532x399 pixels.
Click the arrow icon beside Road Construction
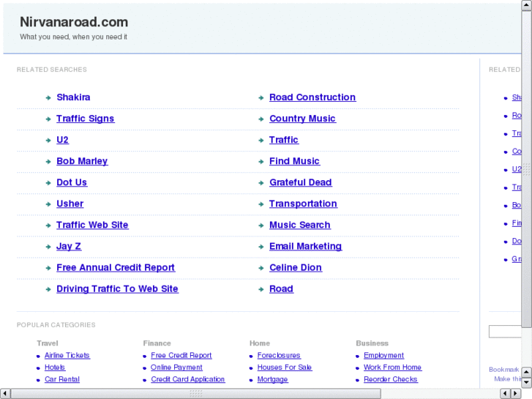[x=261, y=98]
